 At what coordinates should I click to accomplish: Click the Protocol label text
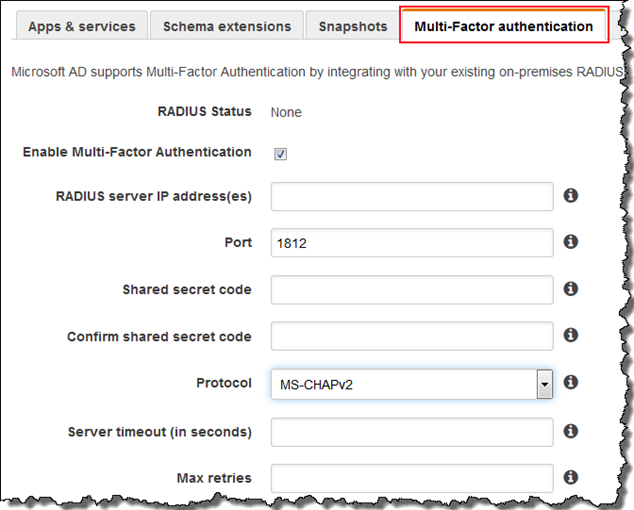tap(224, 383)
